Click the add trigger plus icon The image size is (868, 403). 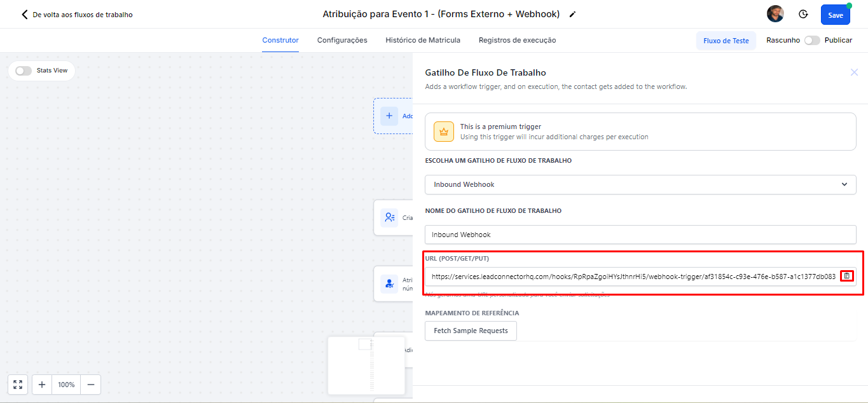[389, 116]
